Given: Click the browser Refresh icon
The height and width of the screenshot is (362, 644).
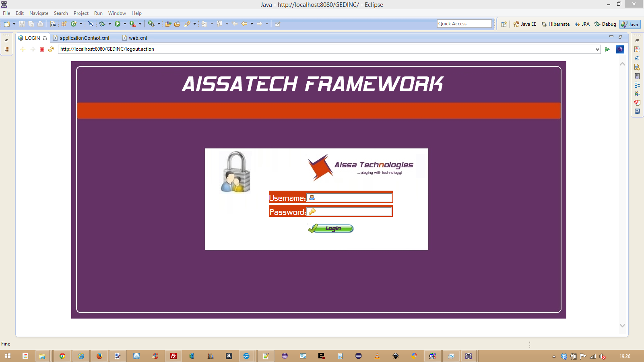Looking at the screenshot, I should coord(51,49).
